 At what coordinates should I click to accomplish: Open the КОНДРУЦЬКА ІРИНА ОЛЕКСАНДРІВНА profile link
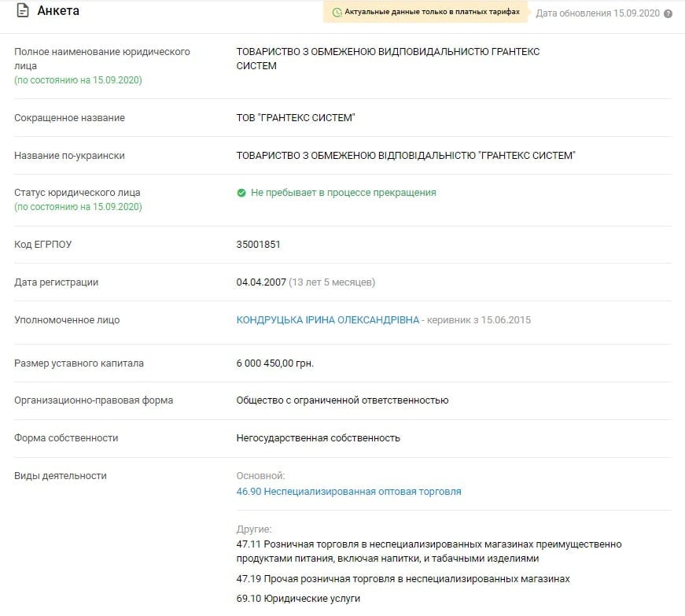point(328,320)
